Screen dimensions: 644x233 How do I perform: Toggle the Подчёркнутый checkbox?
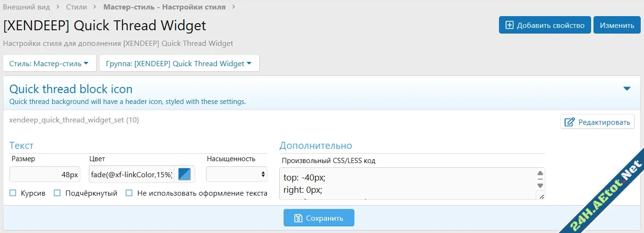57,193
